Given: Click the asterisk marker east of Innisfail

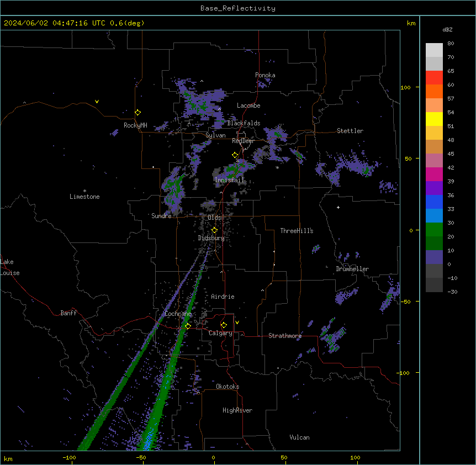Looking at the screenshot, I should [277, 167].
